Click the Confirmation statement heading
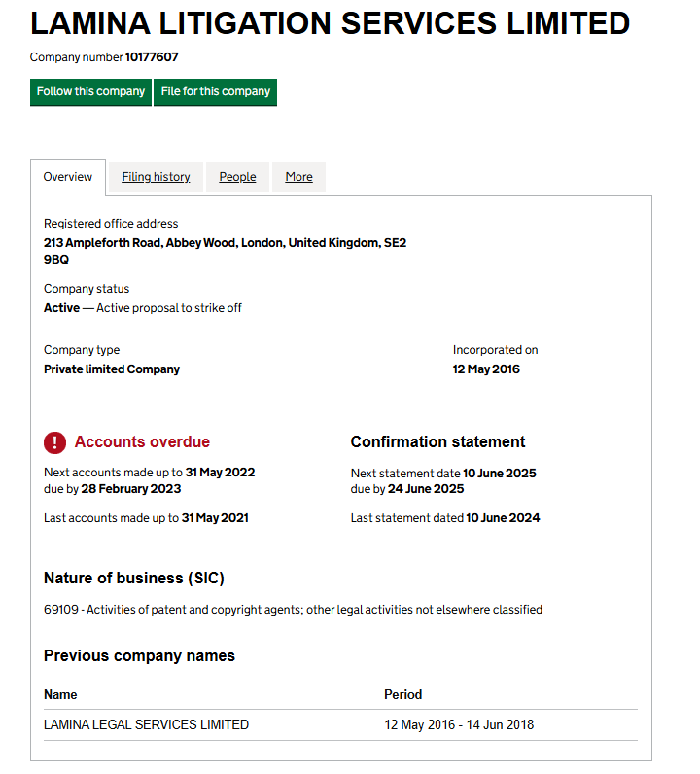Image resolution: width=700 pixels, height=774 pixels. point(437,442)
